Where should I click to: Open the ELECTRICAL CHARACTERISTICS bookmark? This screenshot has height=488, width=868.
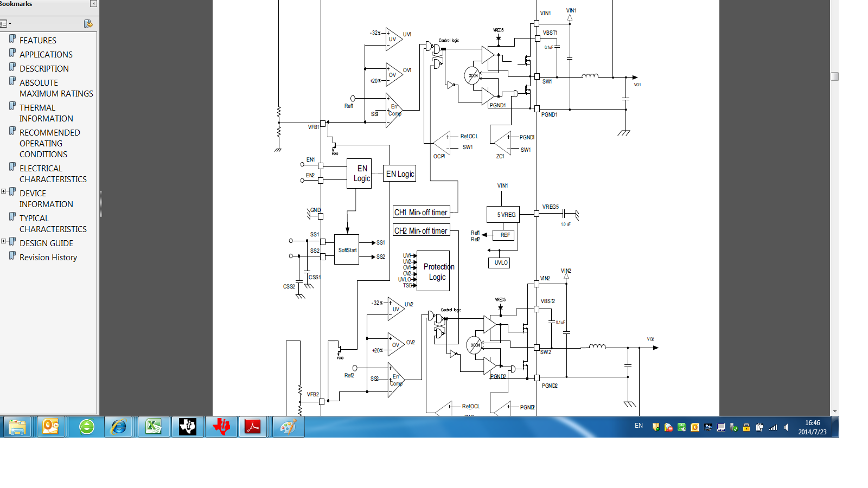click(53, 174)
